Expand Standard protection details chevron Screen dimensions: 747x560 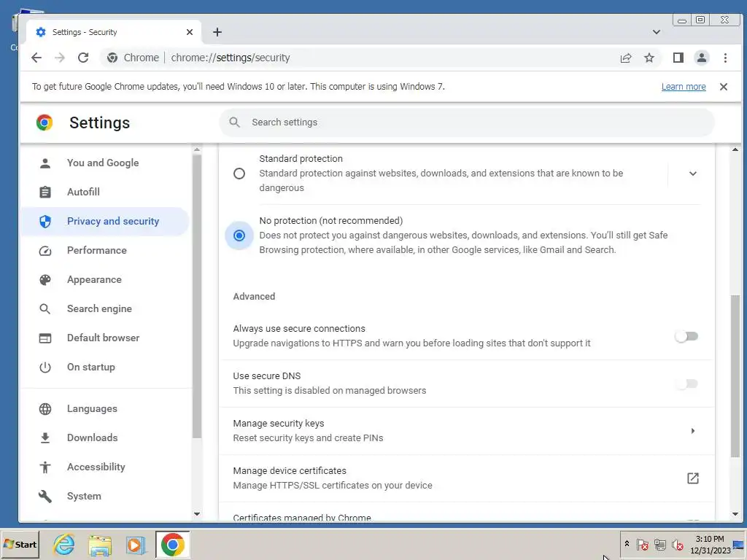[693, 174]
